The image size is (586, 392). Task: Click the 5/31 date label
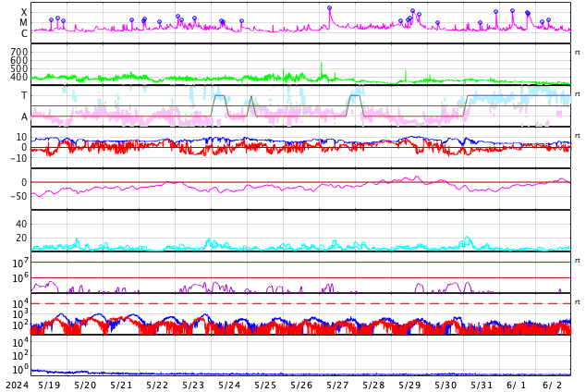[482, 386]
